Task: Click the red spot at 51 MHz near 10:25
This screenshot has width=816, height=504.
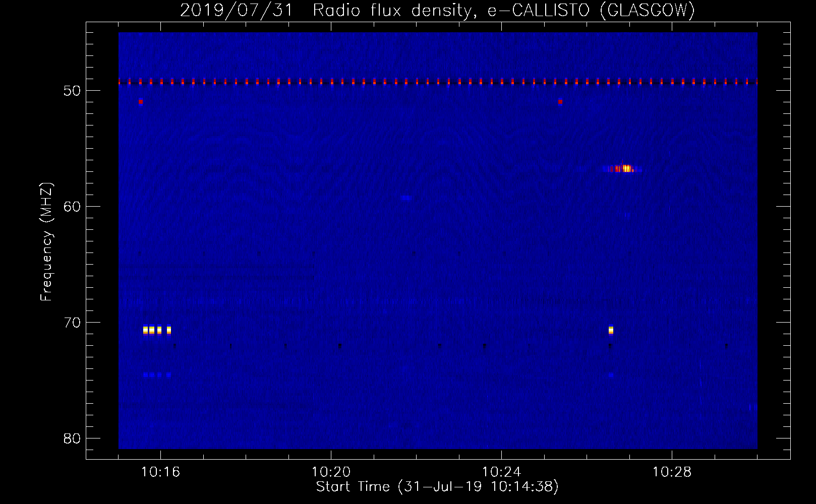Action: (x=560, y=102)
